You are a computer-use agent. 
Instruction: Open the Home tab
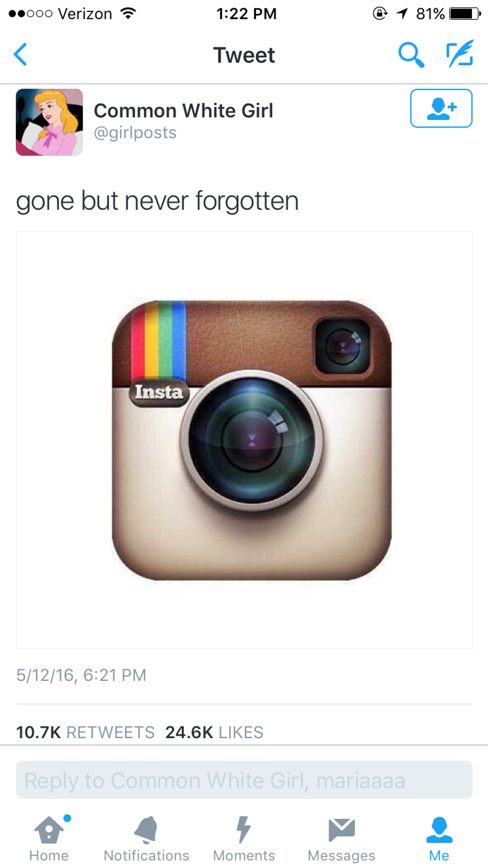(x=49, y=839)
